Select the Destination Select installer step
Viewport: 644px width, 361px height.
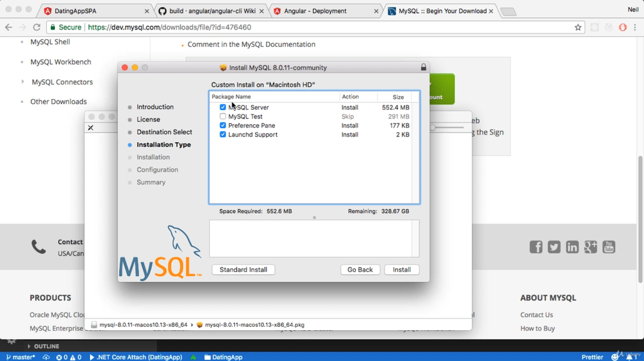click(164, 132)
